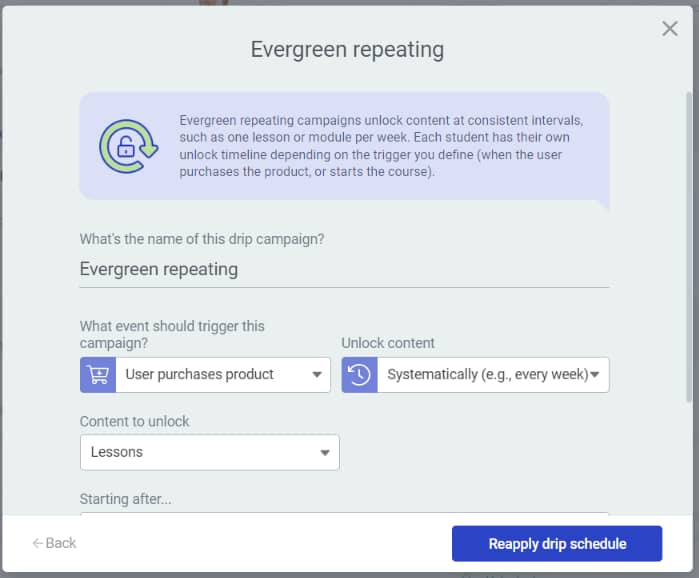Open the User purchases product dropdown
The width and height of the screenshot is (699, 578).
222,375
